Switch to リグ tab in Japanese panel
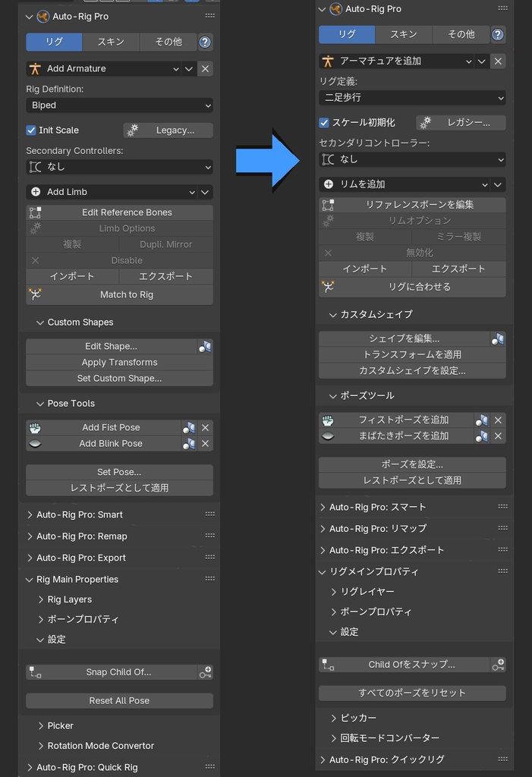This screenshot has width=532, height=777. [x=347, y=35]
